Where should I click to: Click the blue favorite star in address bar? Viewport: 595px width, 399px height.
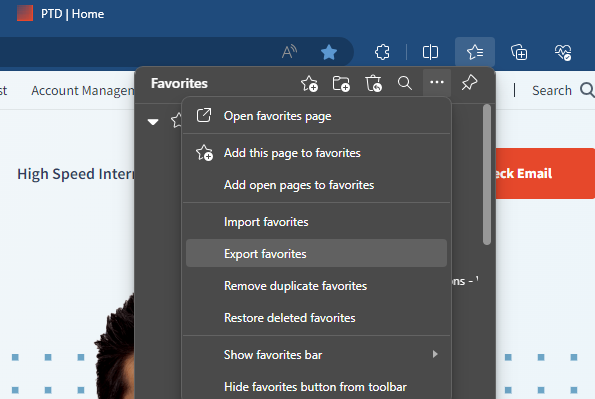click(x=329, y=52)
